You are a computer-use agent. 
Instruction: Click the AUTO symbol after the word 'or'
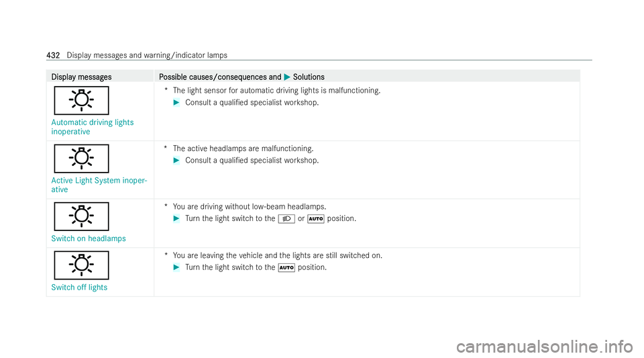(316, 219)
